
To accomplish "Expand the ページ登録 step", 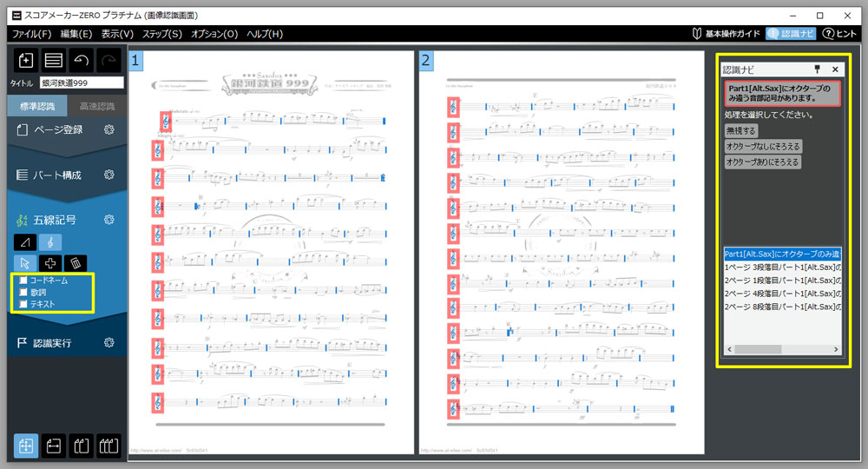I will [57, 129].
